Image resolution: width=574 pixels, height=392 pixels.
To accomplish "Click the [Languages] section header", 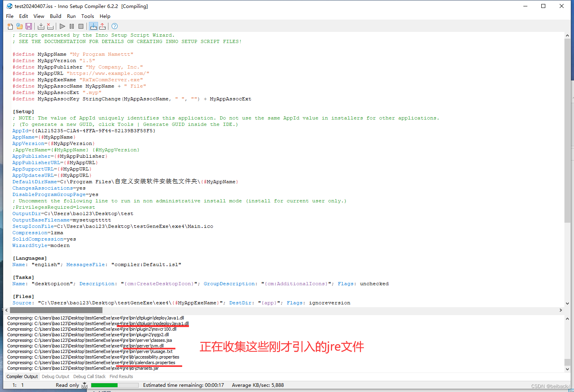I will pos(29,258).
